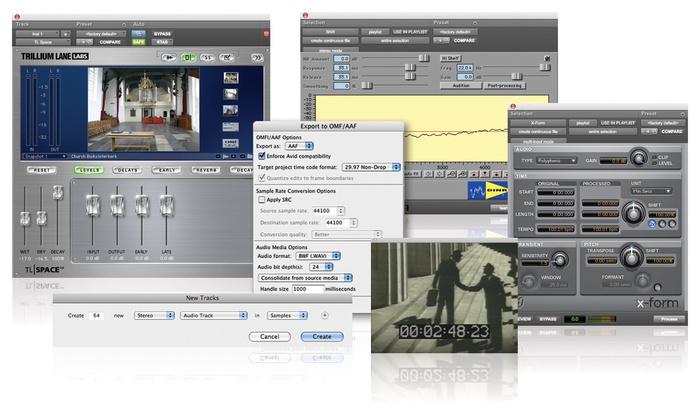This screenshot has height=415, width=700.
Task: Click the Gain knob in X-Form Audio section
Action: [638, 158]
